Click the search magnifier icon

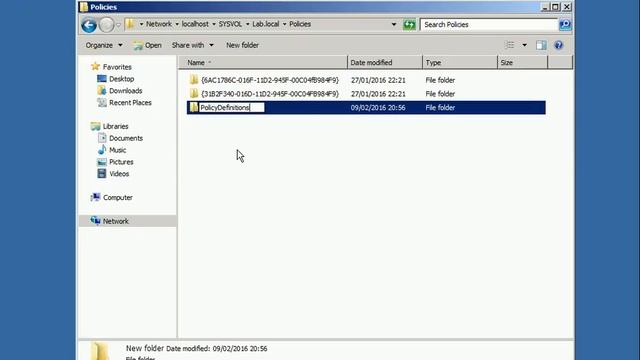pyautogui.click(x=565, y=24)
